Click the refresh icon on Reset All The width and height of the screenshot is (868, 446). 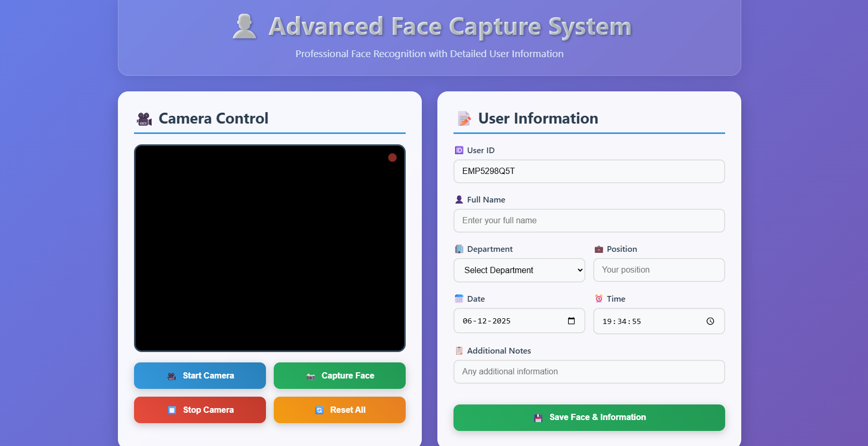(319, 410)
